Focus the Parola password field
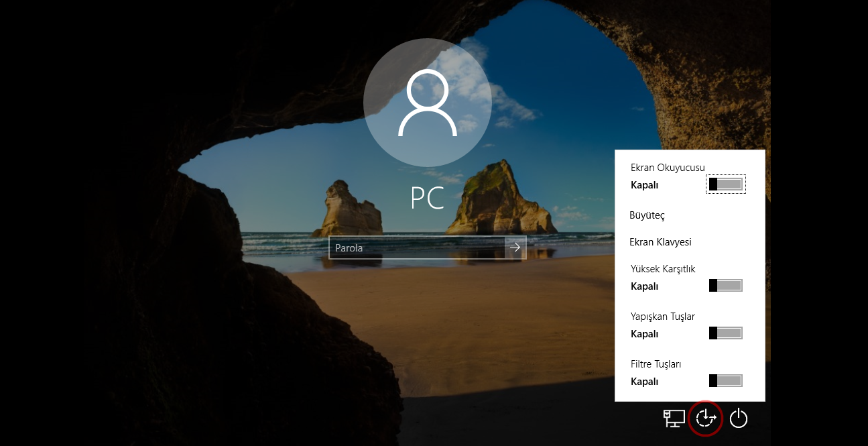Viewport: 868px width, 446px height. click(x=417, y=247)
